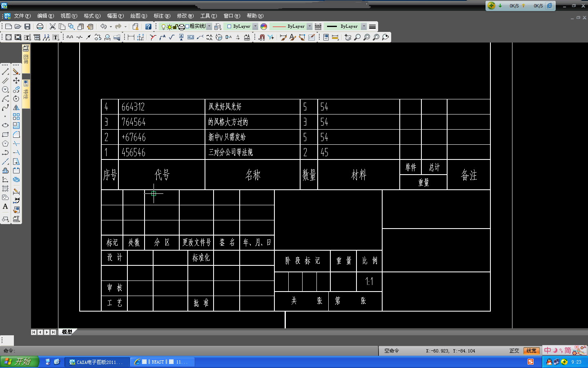Screen dimensions: 588x368
Task: Select the Circle drawing tool
Action: tap(5, 90)
